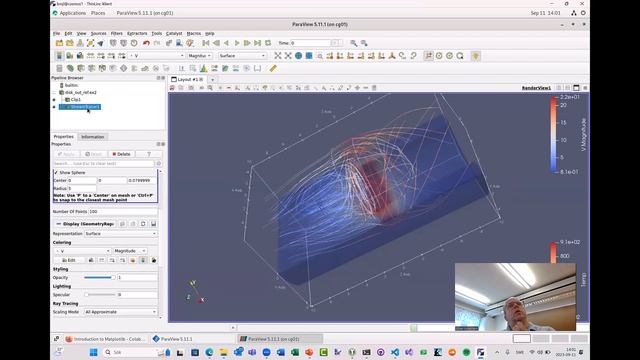
Task: Click the Threshold filter icon
Action: [102, 68]
